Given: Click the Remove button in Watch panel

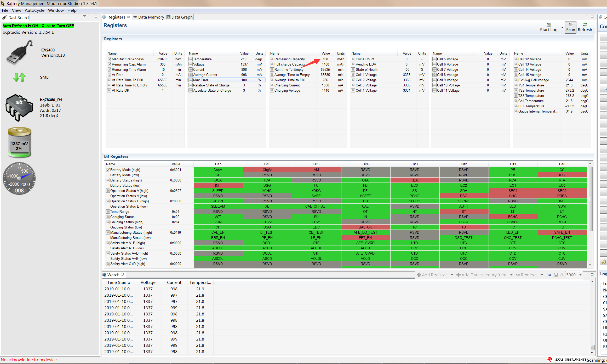Looking at the screenshot, I should (526, 275).
